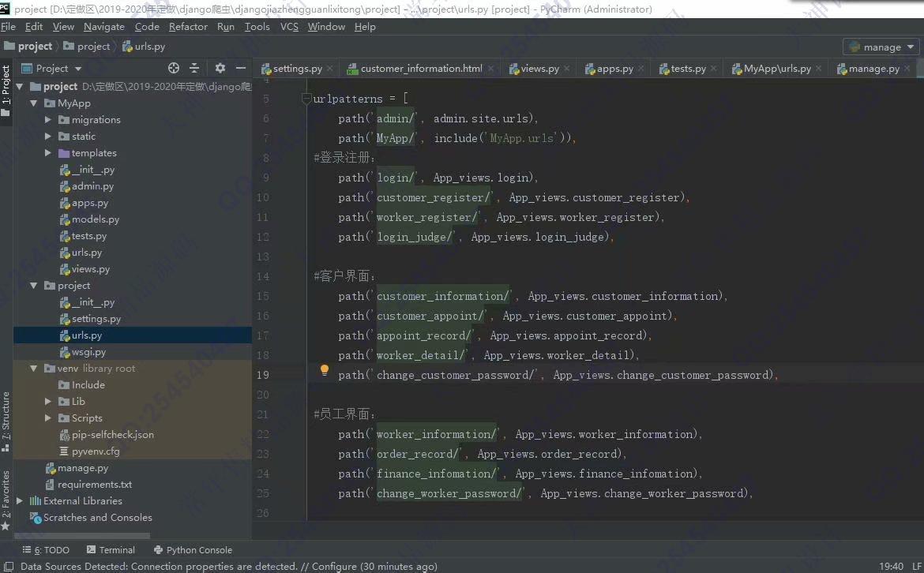Screen dimensions: 924x573
Task: Open the 6: TODO tool window
Action: tap(46, 549)
